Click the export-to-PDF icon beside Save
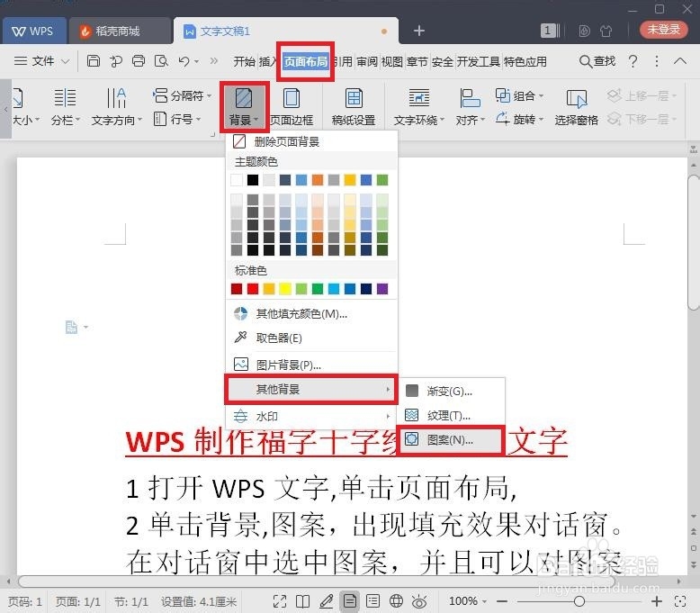The height and width of the screenshot is (613, 700). [116, 60]
